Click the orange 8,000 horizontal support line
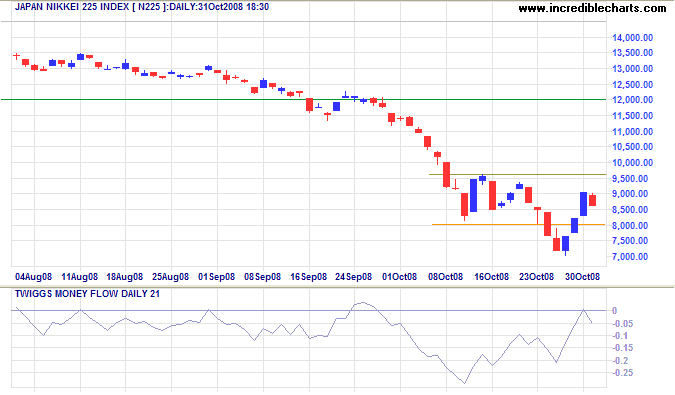This screenshot has height=395, width=675. pyautogui.click(x=518, y=224)
